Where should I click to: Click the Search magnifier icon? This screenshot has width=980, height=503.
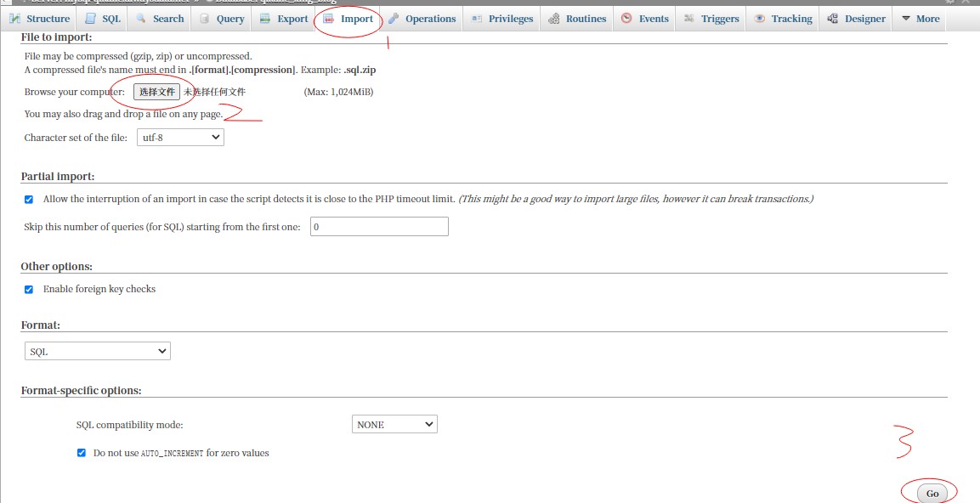pyautogui.click(x=141, y=19)
